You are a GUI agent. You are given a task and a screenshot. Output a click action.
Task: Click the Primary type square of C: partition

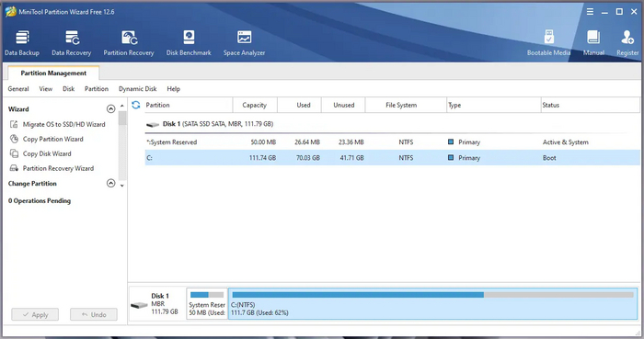[x=451, y=157]
